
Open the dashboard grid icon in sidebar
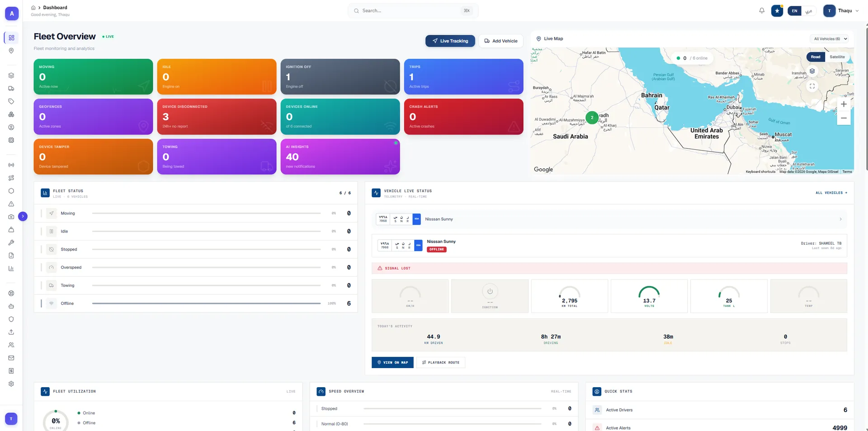[11, 38]
